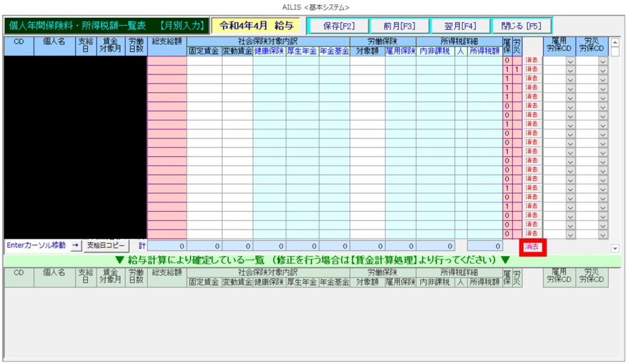This screenshot has width=628, height=364.
Task: Click the red-highlighted 消去 button at the bottom
Action: tap(532, 246)
